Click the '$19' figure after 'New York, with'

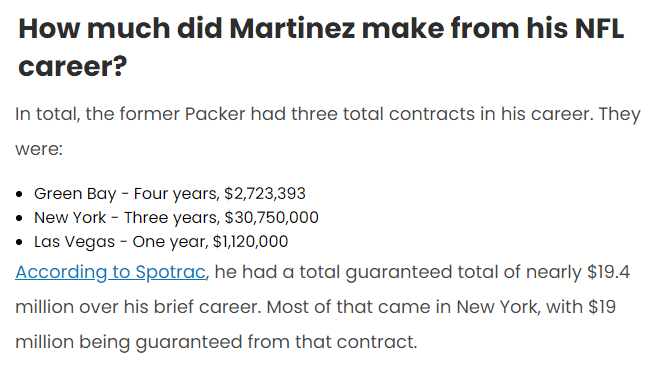[x=602, y=307]
